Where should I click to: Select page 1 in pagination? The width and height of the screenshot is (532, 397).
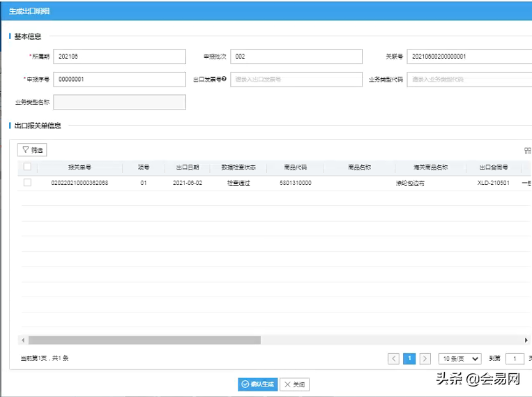(409, 359)
